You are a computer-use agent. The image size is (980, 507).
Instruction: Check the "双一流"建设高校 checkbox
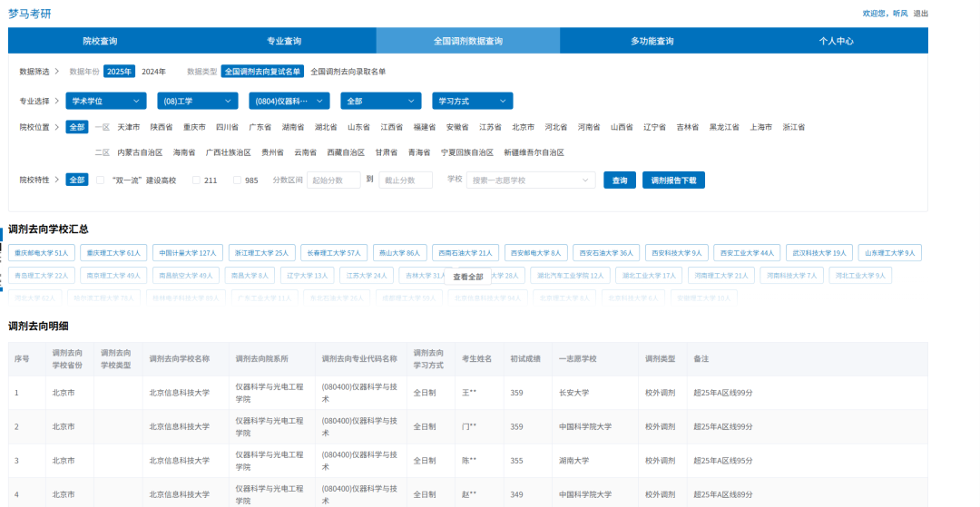pyautogui.click(x=101, y=180)
